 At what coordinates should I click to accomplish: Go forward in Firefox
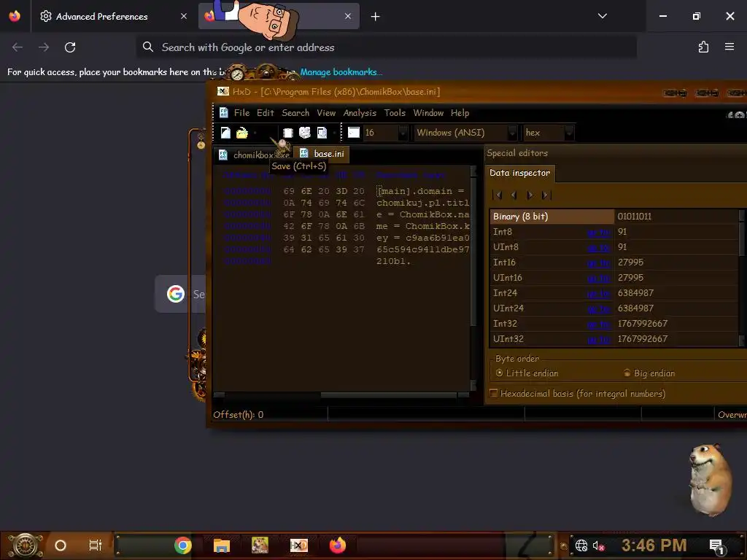(44, 47)
